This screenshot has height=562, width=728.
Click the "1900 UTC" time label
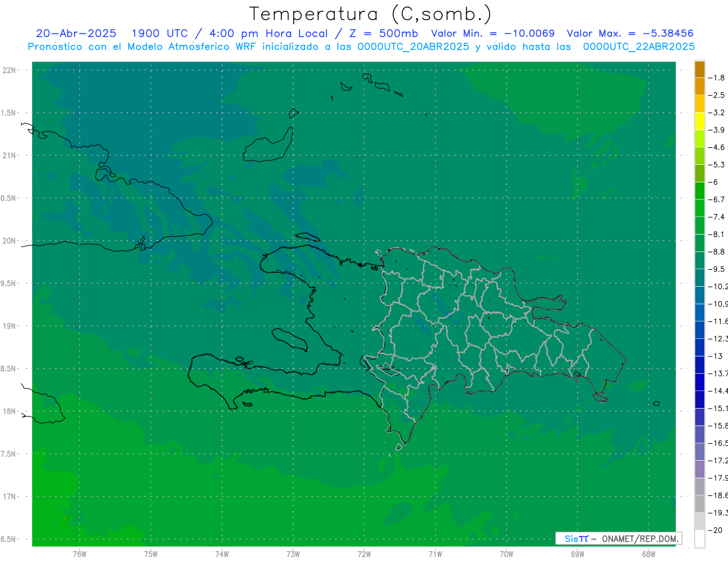(160, 33)
